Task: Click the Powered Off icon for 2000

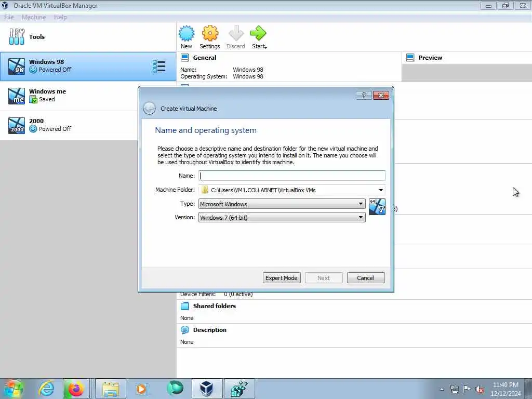Action: pyautogui.click(x=33, y=129)
